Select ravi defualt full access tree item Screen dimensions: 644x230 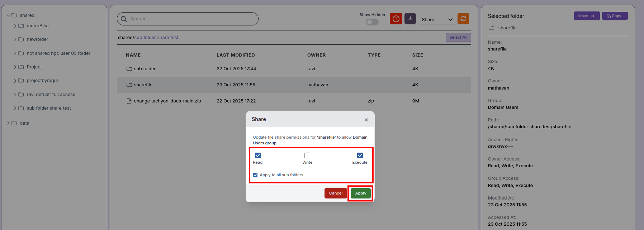[x=51, y=95]
